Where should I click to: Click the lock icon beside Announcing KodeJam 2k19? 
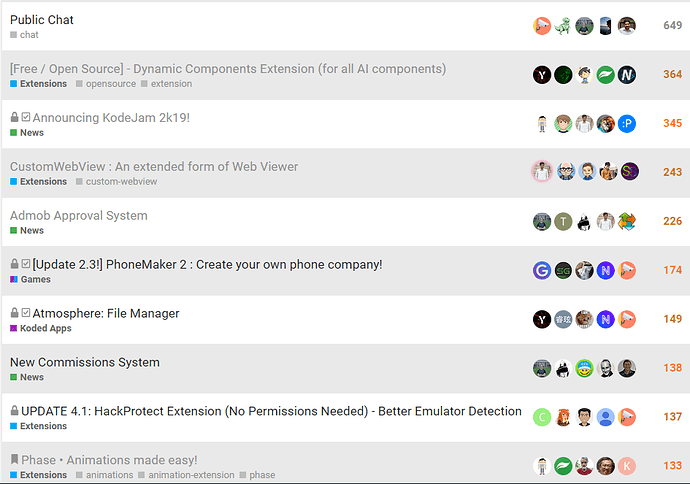(x=15, y=117)
